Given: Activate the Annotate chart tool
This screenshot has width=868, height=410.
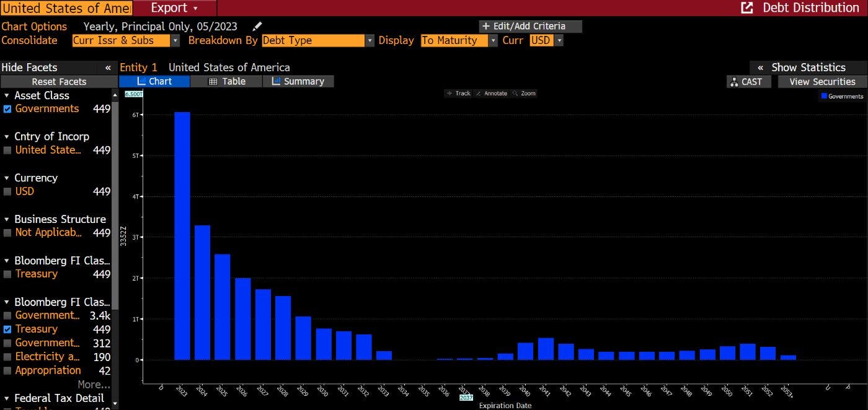Looking at the screenshot, I should (492, 94).
